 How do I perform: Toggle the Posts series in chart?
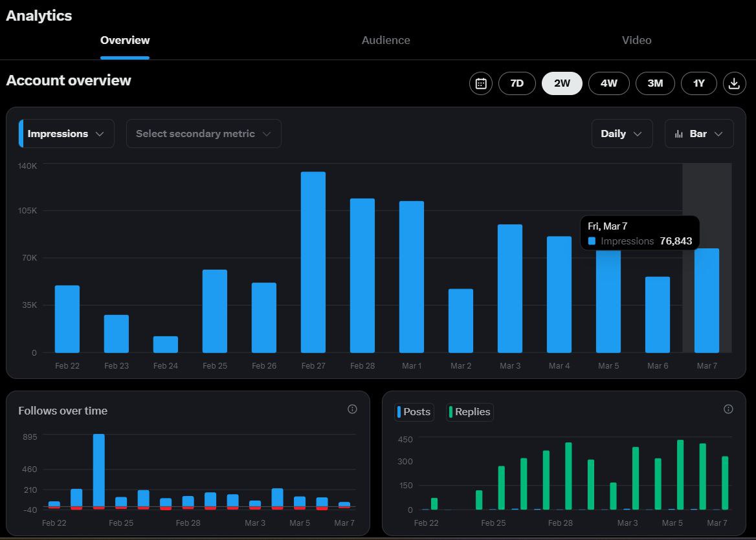(x=414, y=412)
